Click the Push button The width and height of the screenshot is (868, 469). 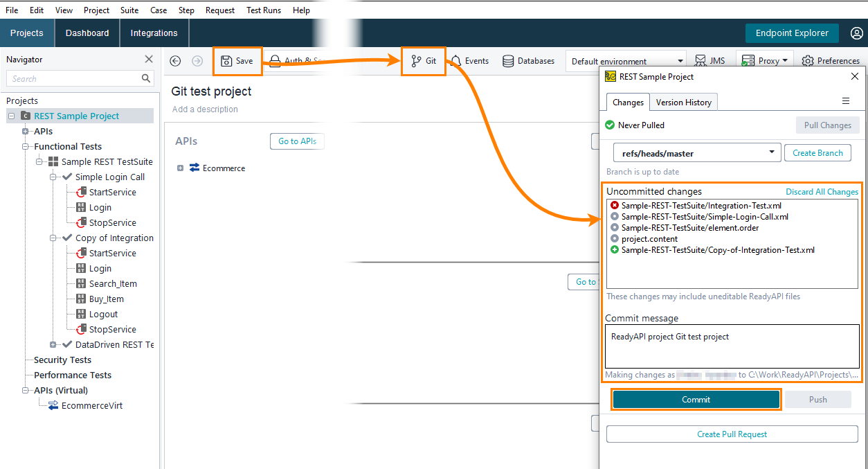click(x=818, y=399)
